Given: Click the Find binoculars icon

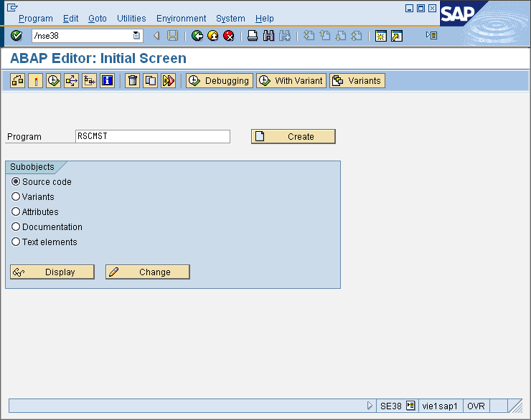Looking at the screenshot, I should (x=268, y=36).
